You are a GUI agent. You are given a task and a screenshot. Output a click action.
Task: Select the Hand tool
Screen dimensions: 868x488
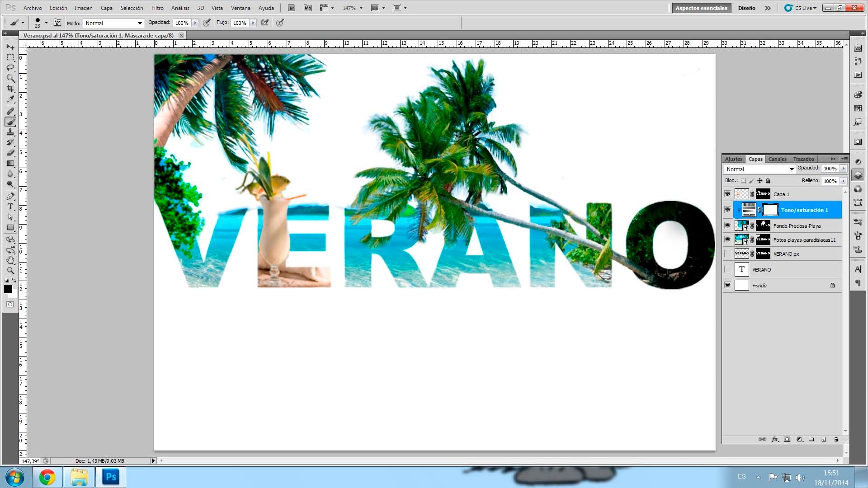(10, 260)
